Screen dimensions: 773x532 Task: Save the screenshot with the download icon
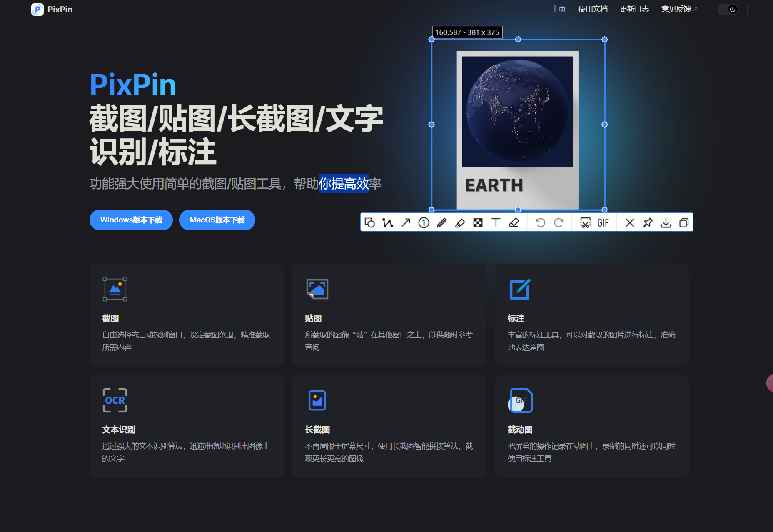(666, 223)
